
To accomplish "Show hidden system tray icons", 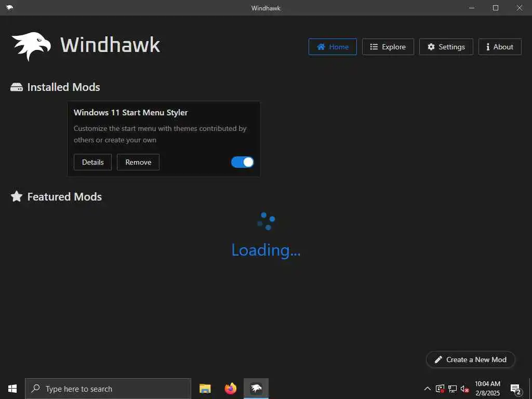I will click(x=428, y=389).
